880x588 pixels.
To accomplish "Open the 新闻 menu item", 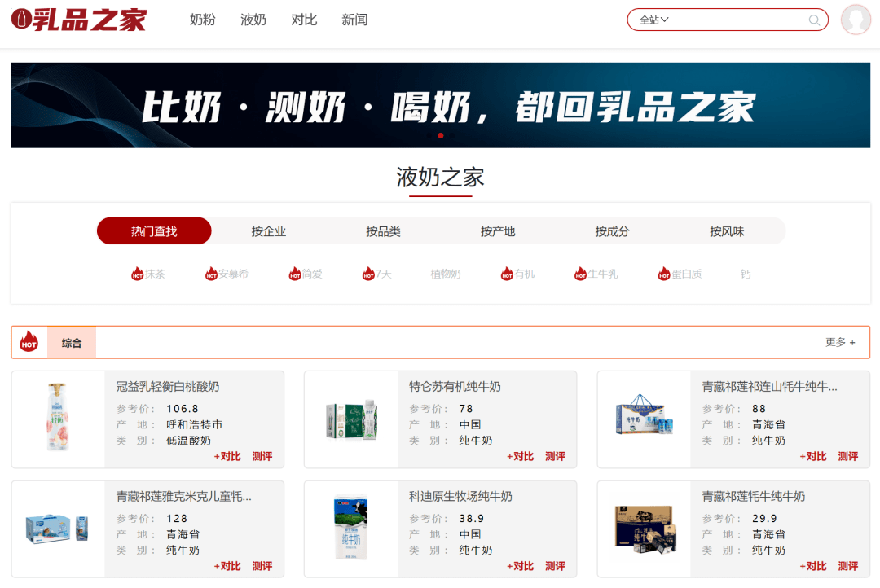I will tap(354, 20).
